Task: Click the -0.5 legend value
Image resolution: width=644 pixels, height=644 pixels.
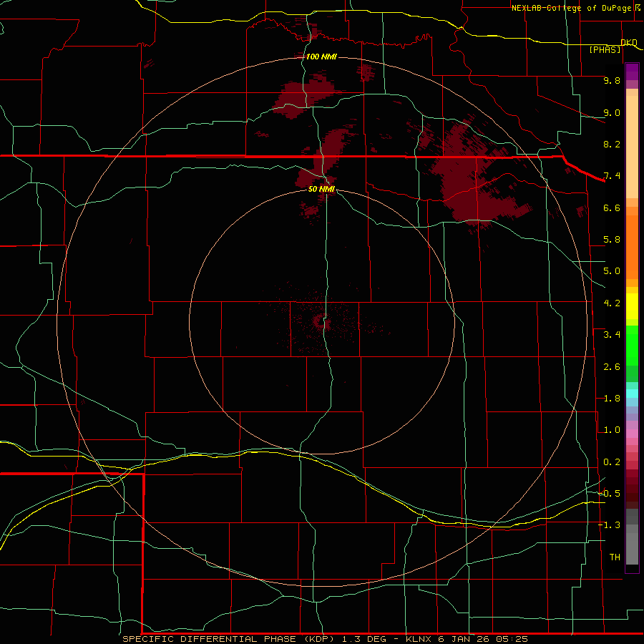Action: (610, 493)
